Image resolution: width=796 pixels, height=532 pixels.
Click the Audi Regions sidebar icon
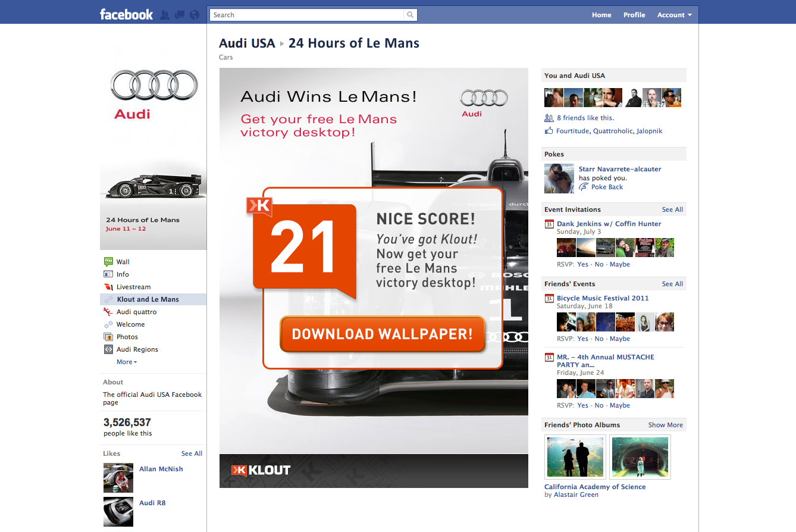(x=108, y=349)
